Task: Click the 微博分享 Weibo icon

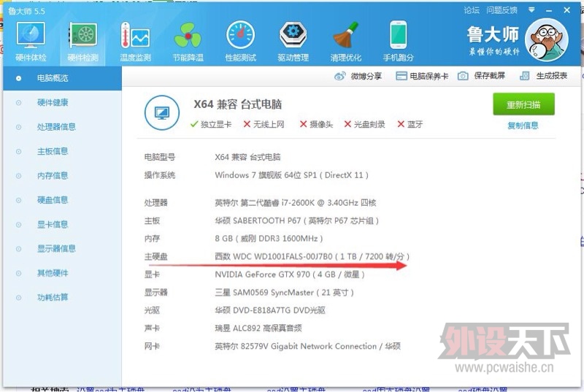Action: tap(339, 77)
